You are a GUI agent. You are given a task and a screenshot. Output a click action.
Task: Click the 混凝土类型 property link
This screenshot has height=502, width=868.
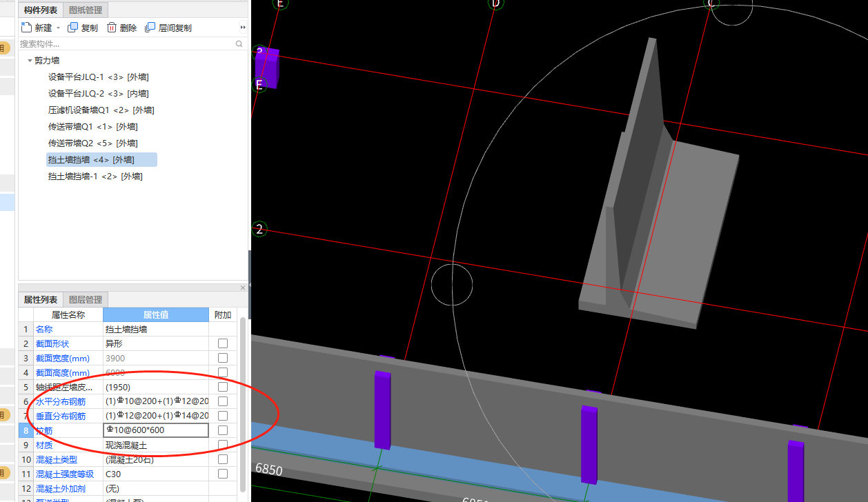(x=57, y=459)
